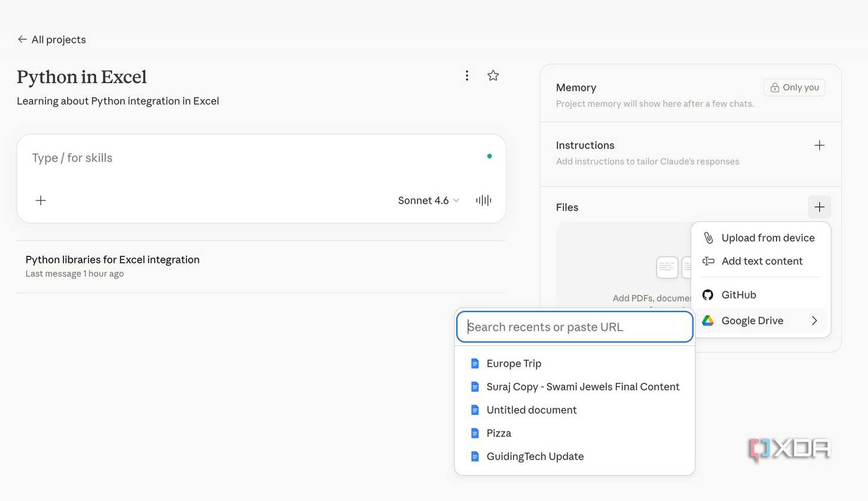The image size is (868, 501).
Task: Click the GitHub logo icon
Action: [x=708, y=295]
